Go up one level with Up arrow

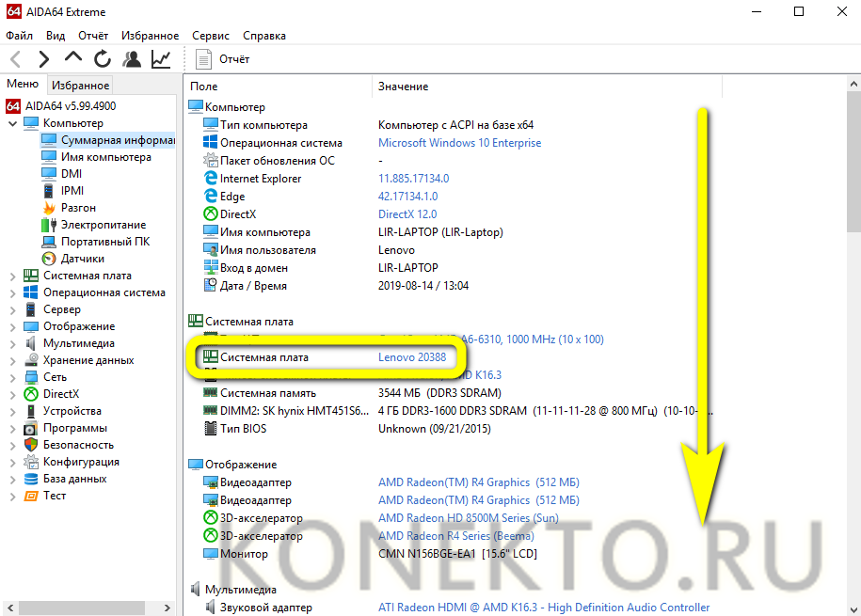pos(73,57)
